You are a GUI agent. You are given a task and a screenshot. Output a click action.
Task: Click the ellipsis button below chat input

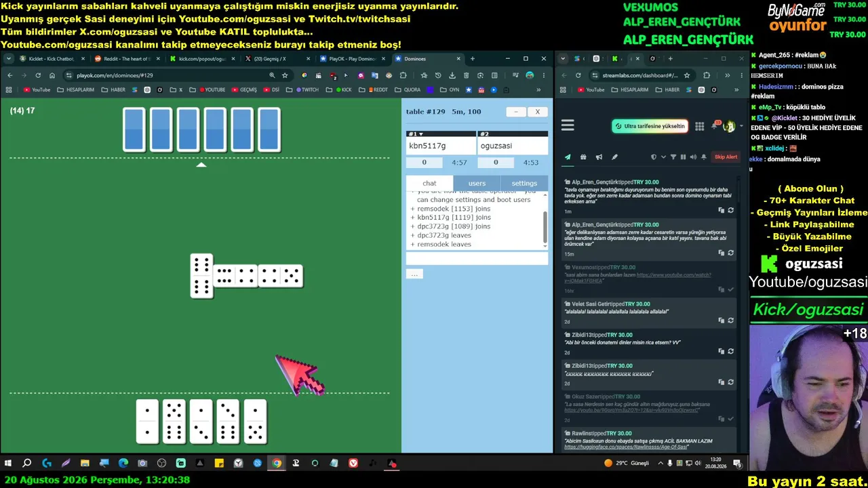[x=414, y=274]
